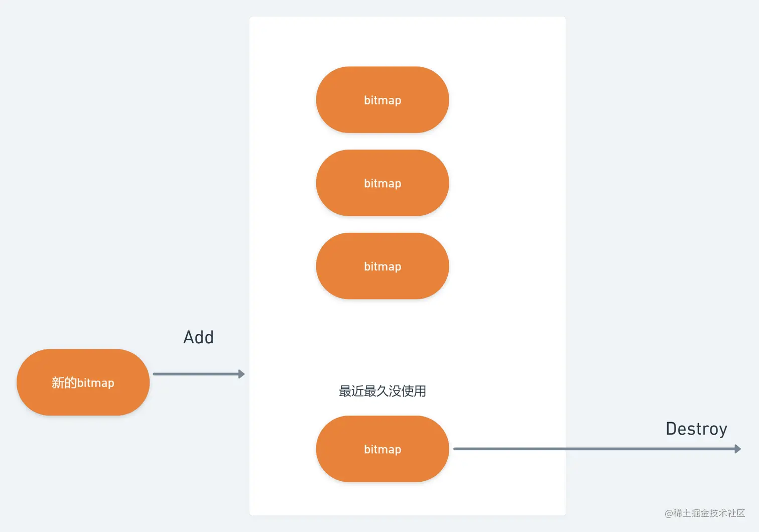Select the second bitmap pill from the top

pos(383,183)
